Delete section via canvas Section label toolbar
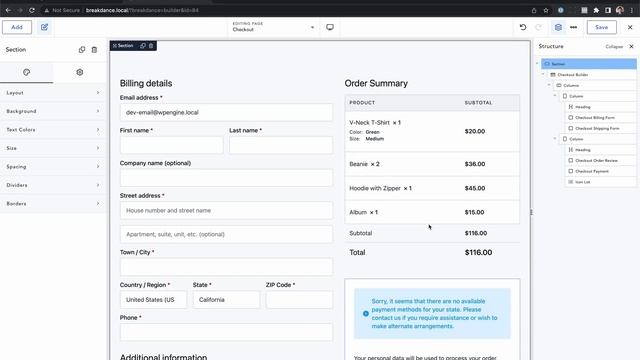The width and height of the screenshot is (640, 360). click(x=151, y=46)
